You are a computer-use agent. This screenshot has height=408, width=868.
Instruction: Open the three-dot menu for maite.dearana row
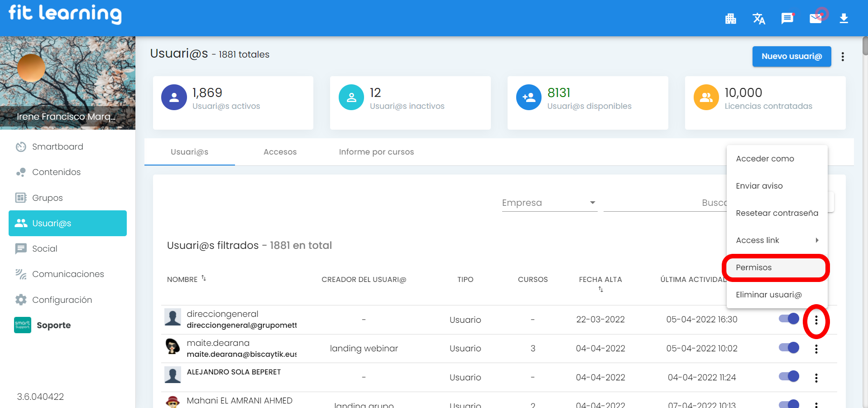click(816, 349)
